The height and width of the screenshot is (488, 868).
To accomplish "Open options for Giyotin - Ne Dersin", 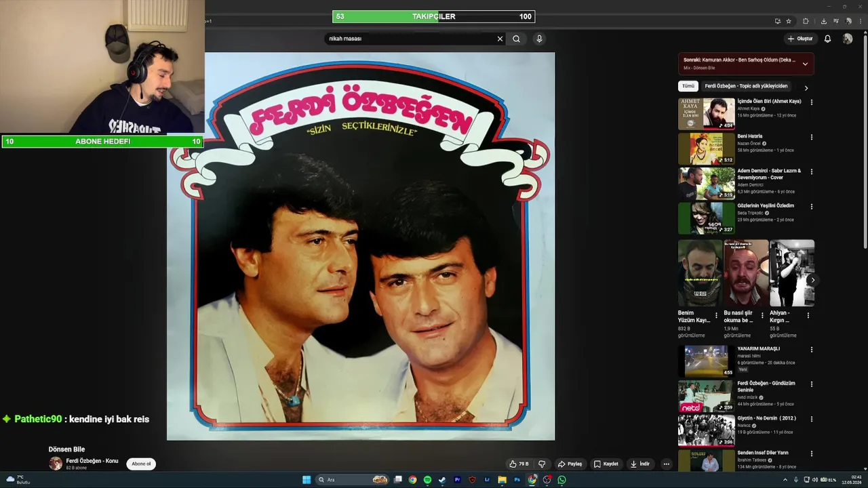I will click(812, 419).
